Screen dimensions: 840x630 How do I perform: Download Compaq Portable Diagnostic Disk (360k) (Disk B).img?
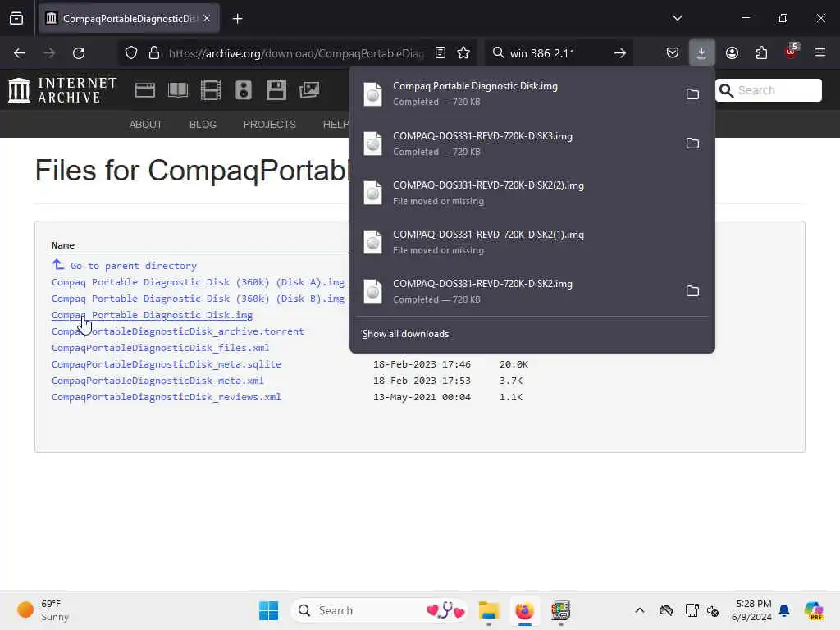[x=198, y=299]
